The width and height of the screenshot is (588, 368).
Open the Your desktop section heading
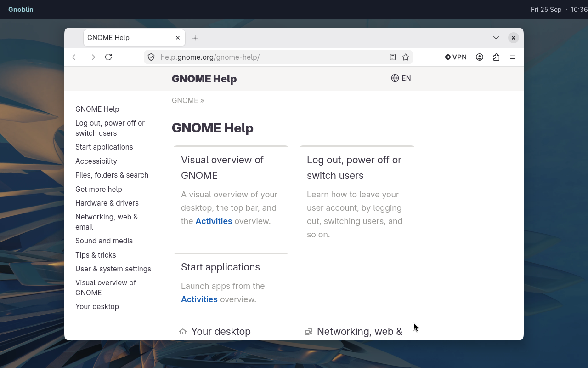pyautogui.click(x=221, y=332)
